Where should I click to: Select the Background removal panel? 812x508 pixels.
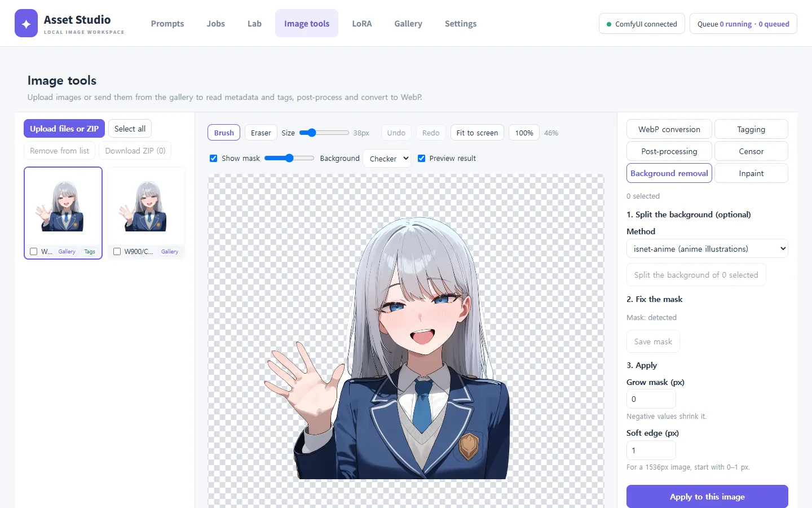669,173
